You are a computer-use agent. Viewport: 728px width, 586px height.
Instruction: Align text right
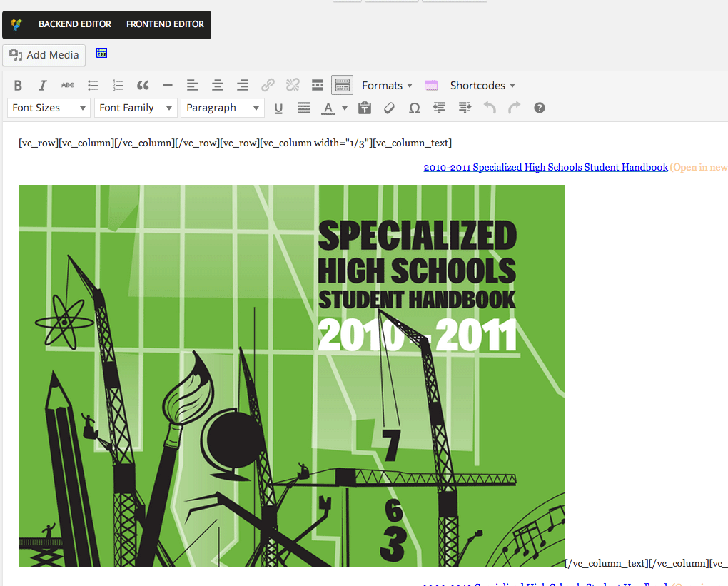click(243, 86)
